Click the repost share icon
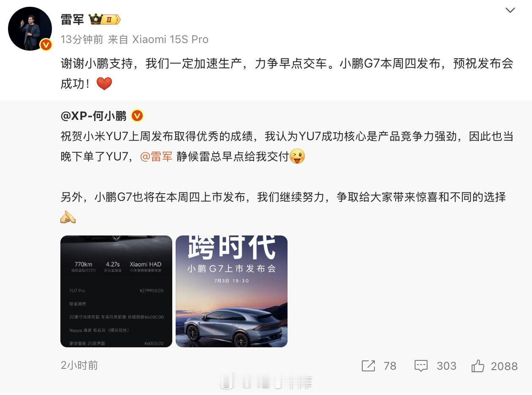Screen dimensions: 532x395 [x=368, y=366]
